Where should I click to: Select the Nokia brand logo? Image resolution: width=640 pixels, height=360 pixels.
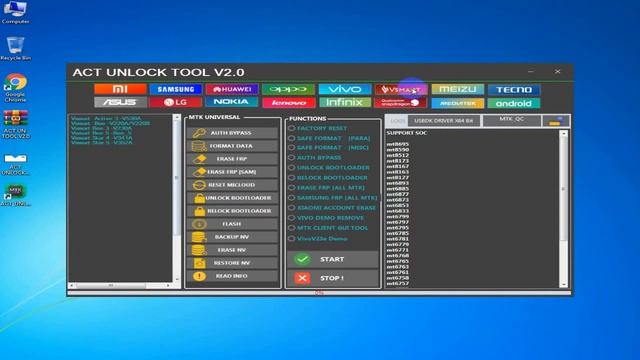tap(232, 102)
